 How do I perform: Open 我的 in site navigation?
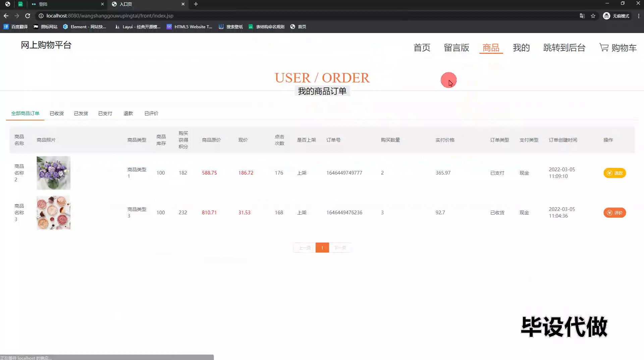(x=521, y=48)
